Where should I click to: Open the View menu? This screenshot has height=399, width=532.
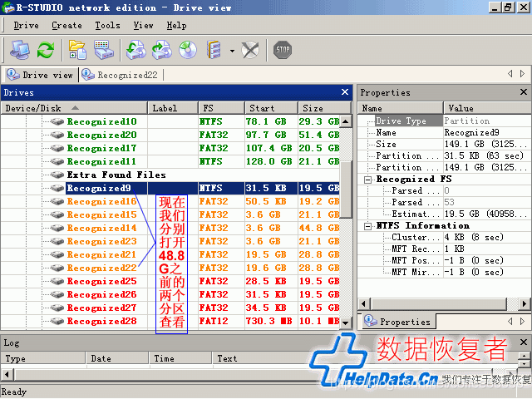tap(143, 26)
